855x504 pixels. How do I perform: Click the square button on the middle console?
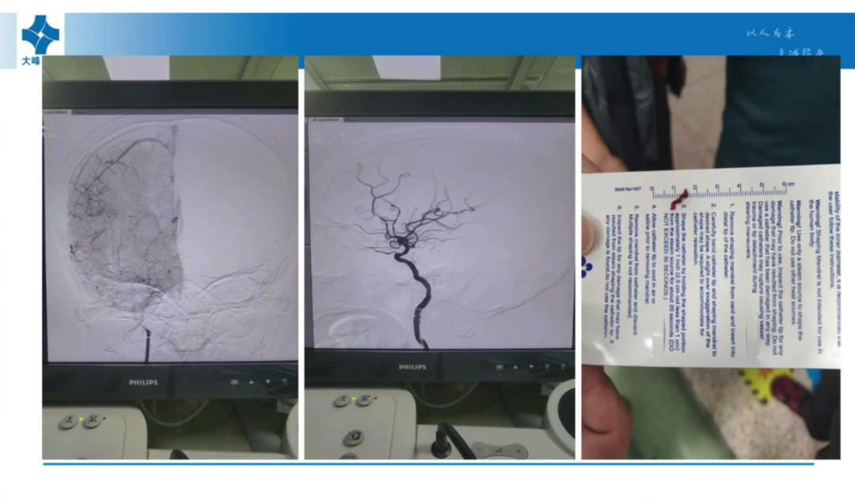click(x=354, y=437)
